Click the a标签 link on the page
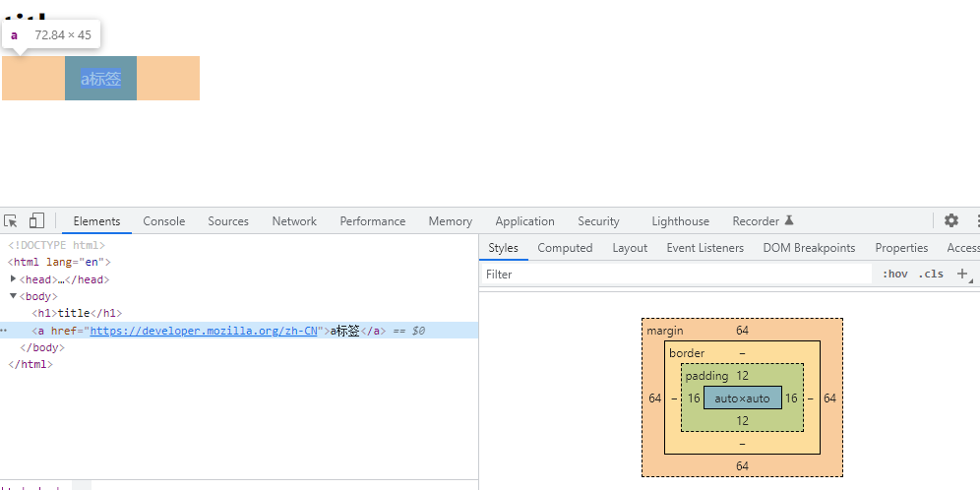This screenshot has height=490, width=980. 100,79
